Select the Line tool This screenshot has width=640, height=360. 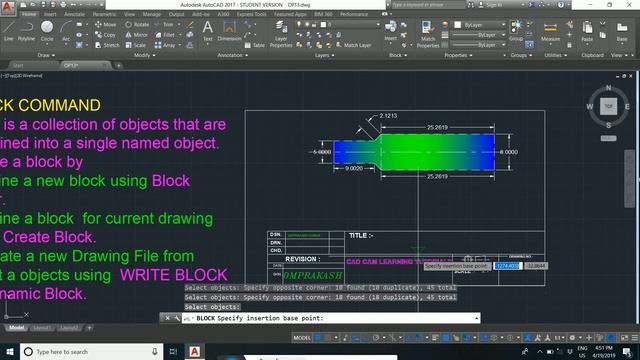click(x=9, y=31)
